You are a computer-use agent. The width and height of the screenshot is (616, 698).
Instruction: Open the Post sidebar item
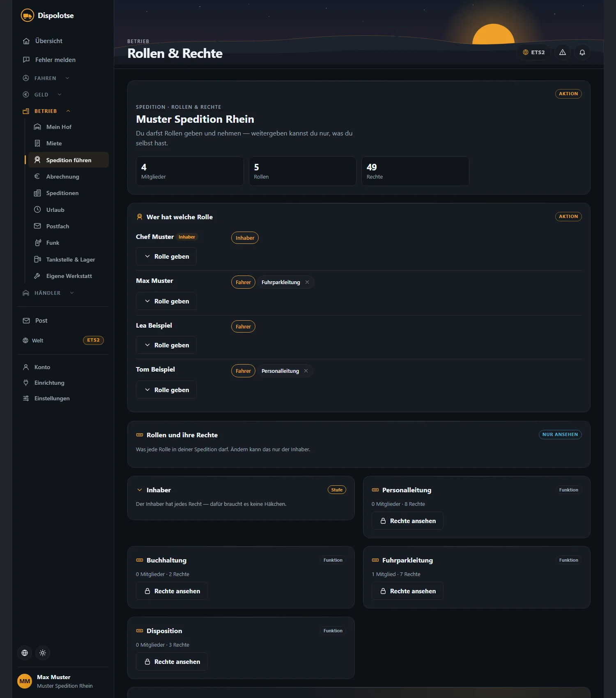pos(63,321)
